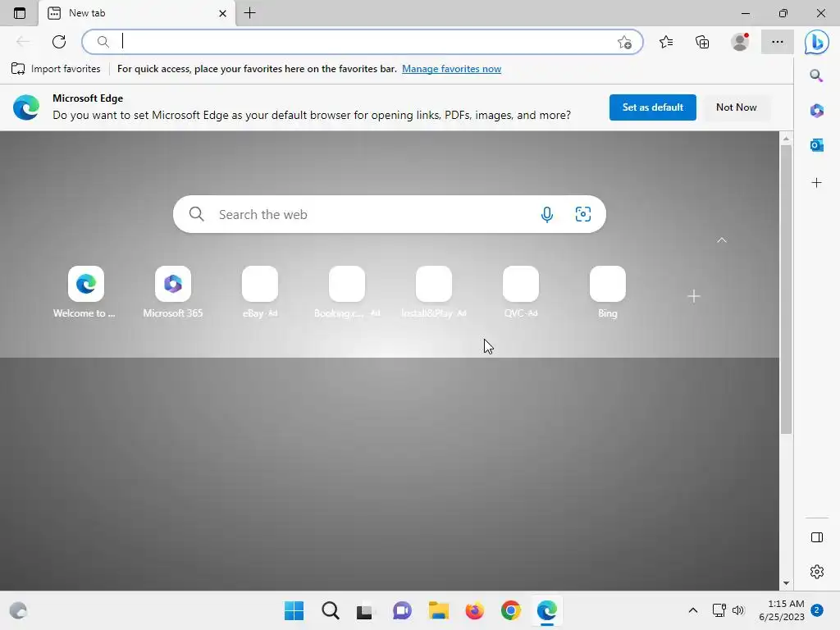Open Settings and more ellipsis menu
The image size is (840, 630).
(778, 42)
